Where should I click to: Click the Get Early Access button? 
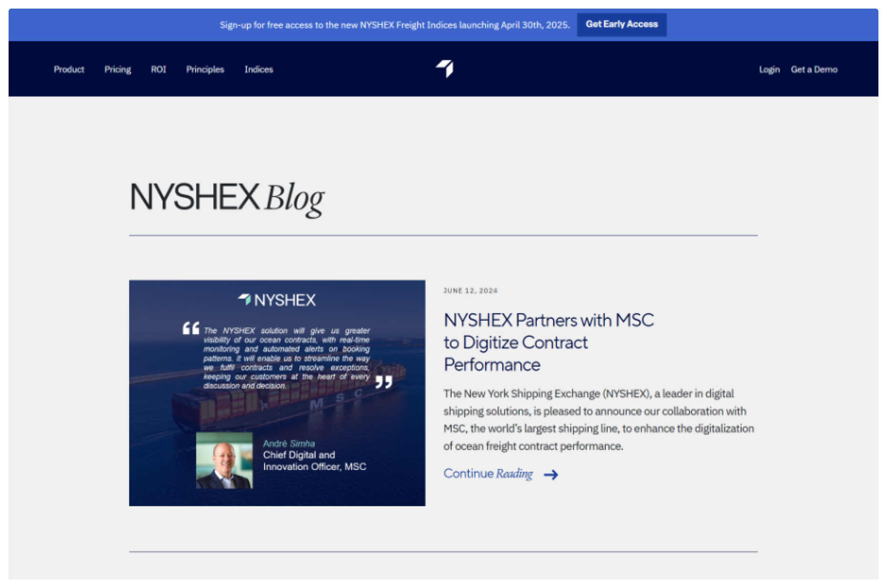point(621,24)
